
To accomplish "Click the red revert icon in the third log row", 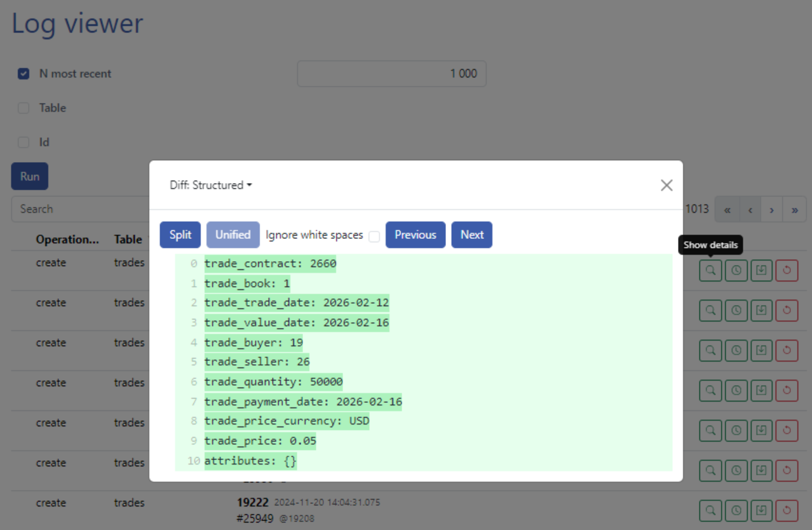I will (x=787, y=350).
